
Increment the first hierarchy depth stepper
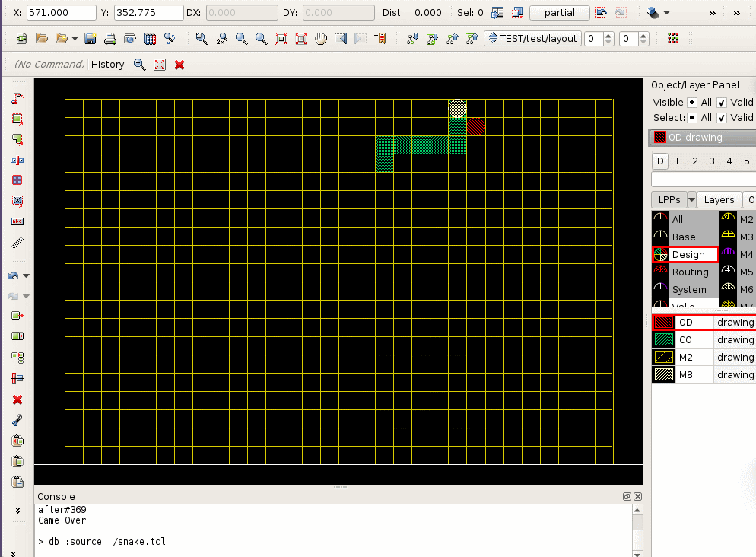tap(608, 35)
